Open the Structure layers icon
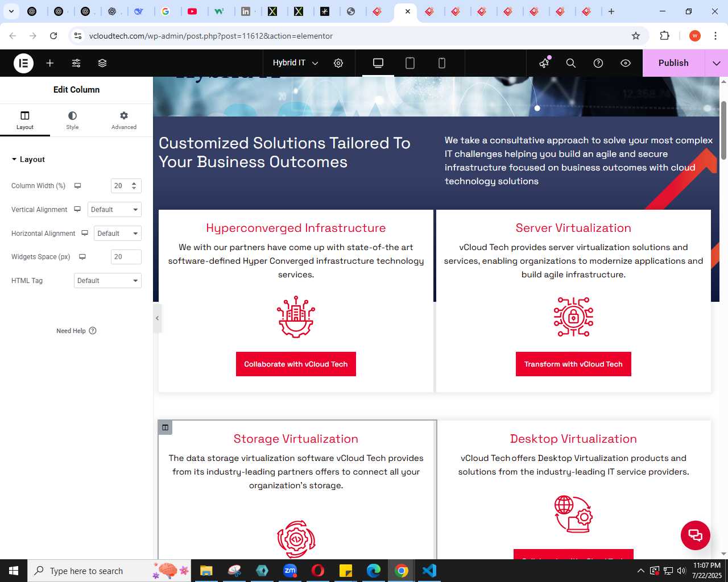728x582 pixels. click(102, 63)
